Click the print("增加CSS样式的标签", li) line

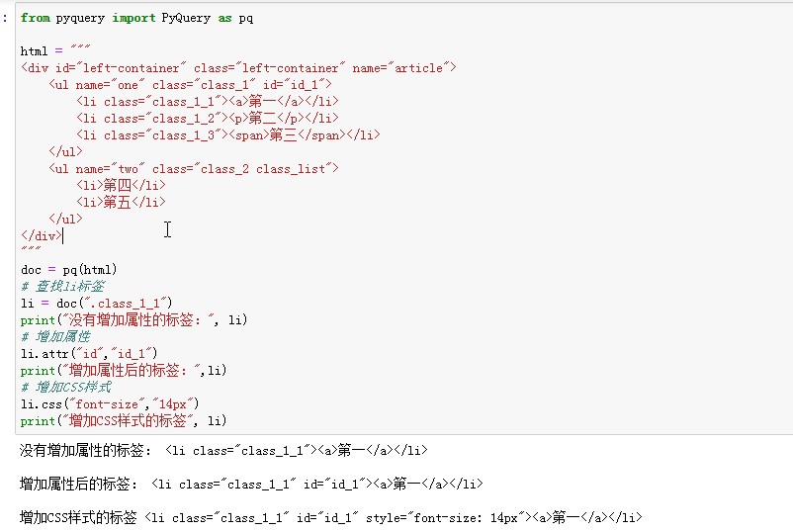pos(124,420)
